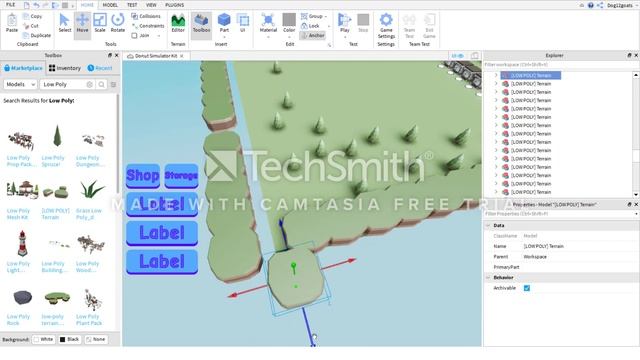Click the Group icon
The height and width of the screenshot is (360, 640).
[304, 16]
